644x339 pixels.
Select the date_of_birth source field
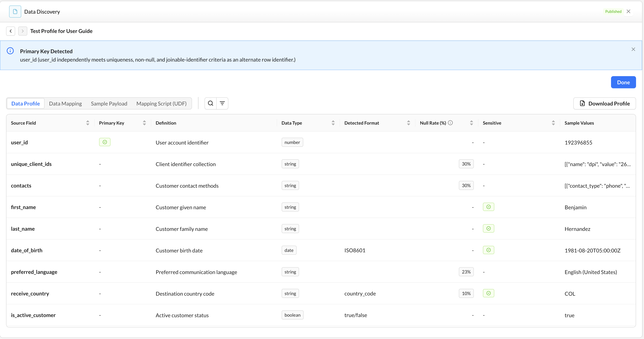(27, 250)
